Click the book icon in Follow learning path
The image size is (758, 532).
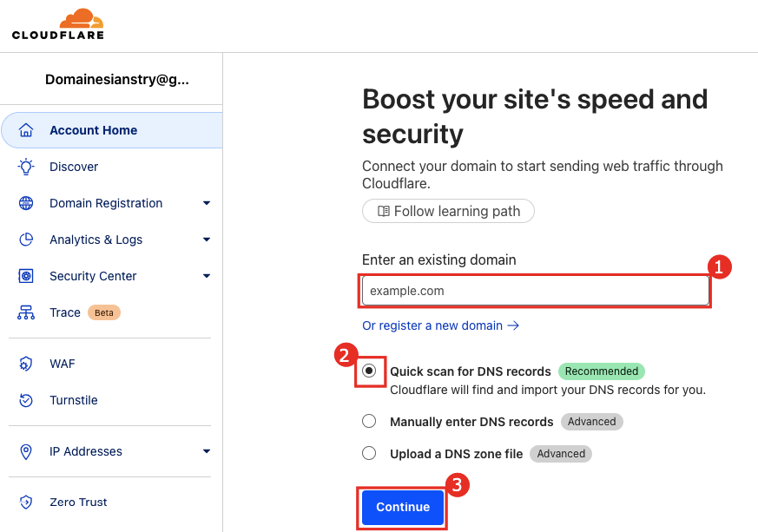(384, 211)
